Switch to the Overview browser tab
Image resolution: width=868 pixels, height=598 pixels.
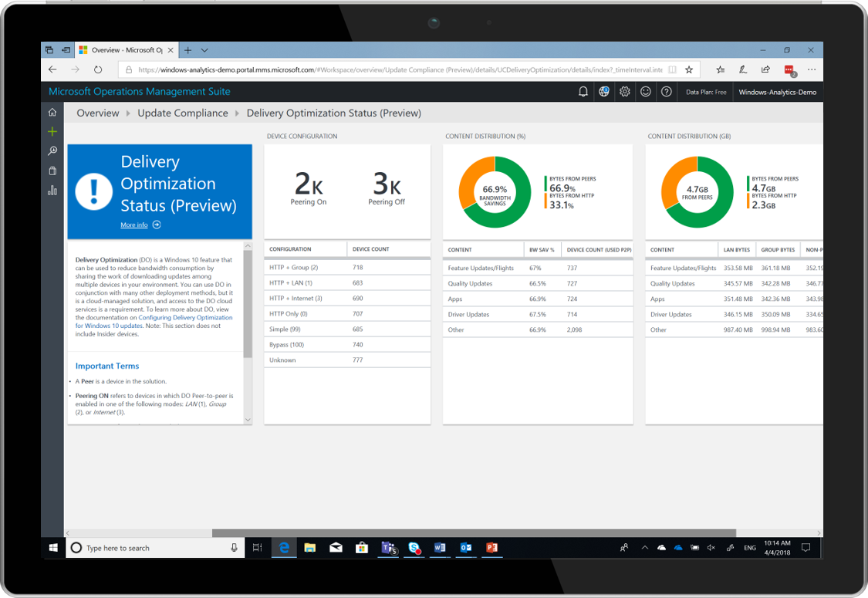click(123, 49)
